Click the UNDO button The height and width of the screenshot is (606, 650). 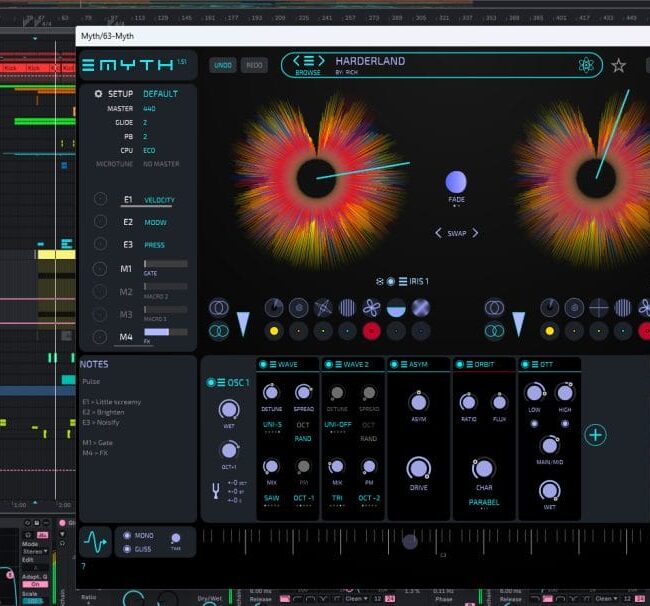tap(223, 65)
